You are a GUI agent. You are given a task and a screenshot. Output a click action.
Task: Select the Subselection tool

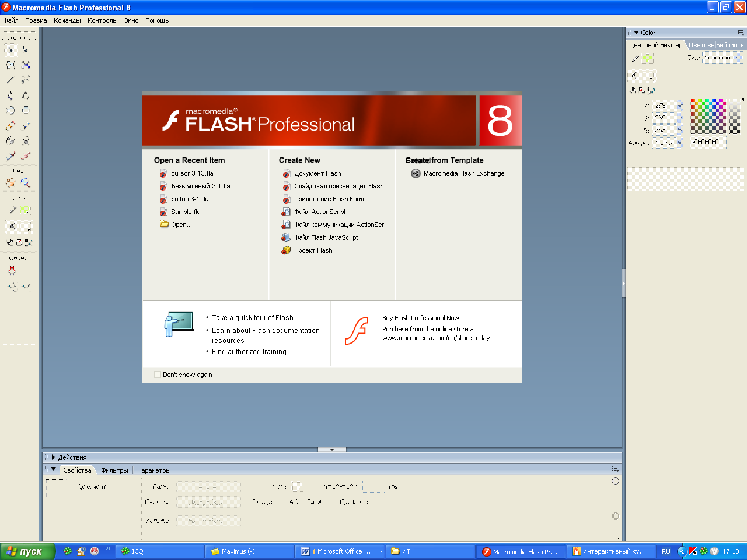point(26,50)
